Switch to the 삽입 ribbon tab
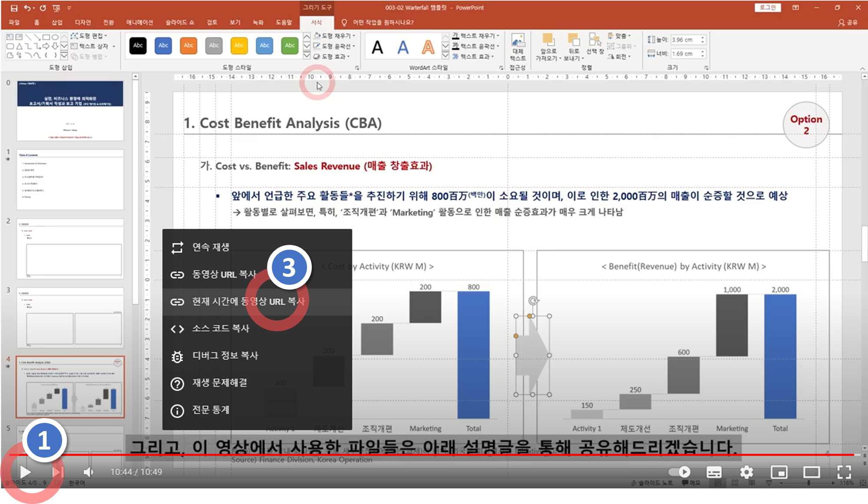This screenshot has width=868, height=504. click(x=57, y=22)
